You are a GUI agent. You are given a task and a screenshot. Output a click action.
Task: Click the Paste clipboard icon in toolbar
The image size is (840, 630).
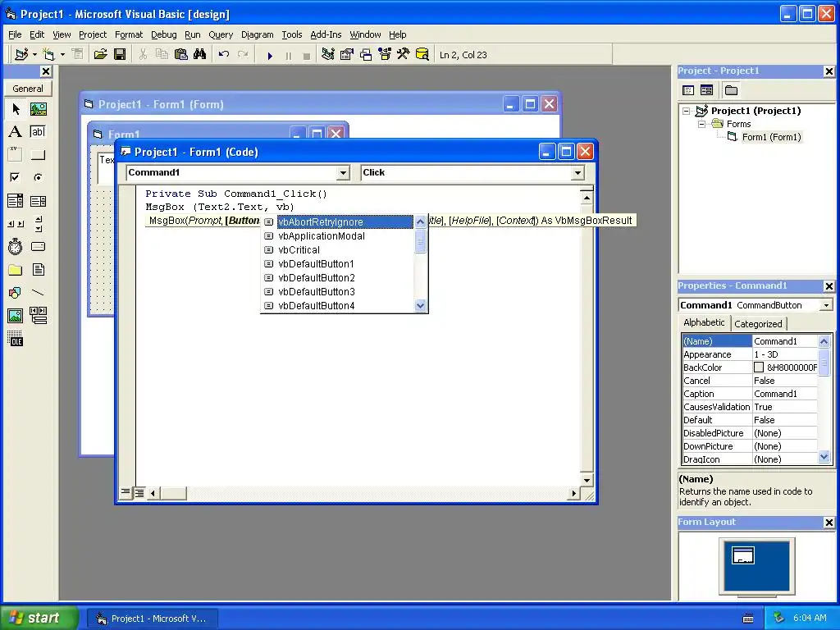(x=181, y=55)
